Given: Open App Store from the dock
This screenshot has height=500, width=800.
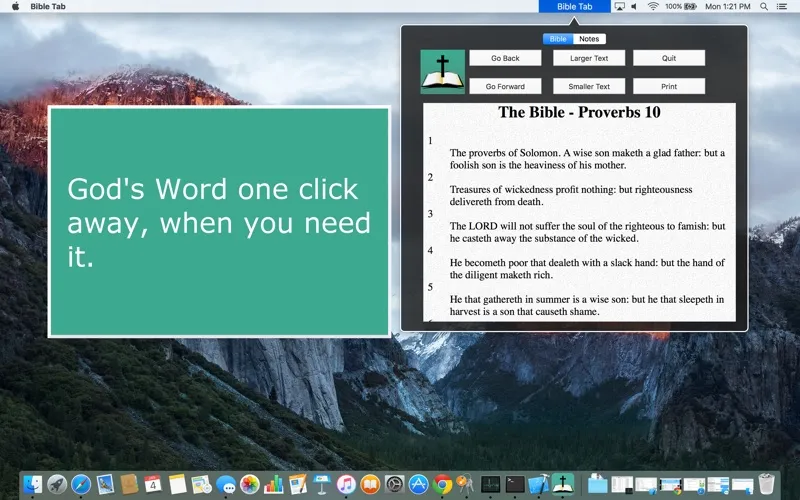Looking at the screenshot, I should pyautogui.click(x=418, y=484).
